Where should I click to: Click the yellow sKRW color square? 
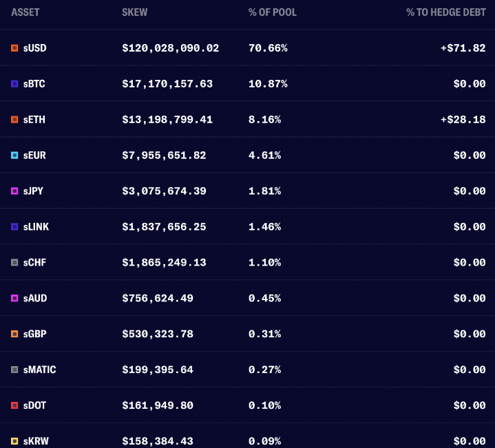click(14, 441)
